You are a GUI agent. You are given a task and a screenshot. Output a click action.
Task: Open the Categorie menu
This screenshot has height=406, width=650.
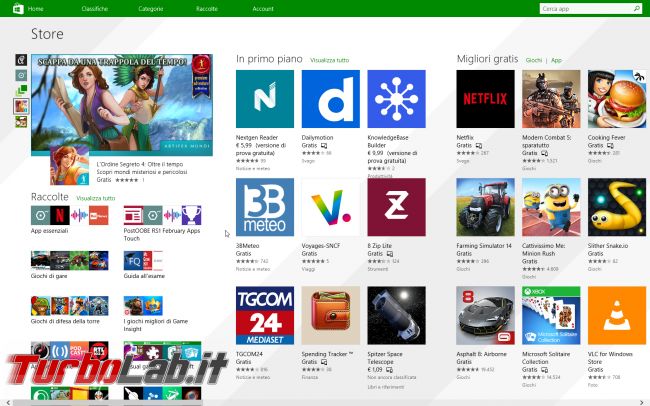tap(150, 9)
